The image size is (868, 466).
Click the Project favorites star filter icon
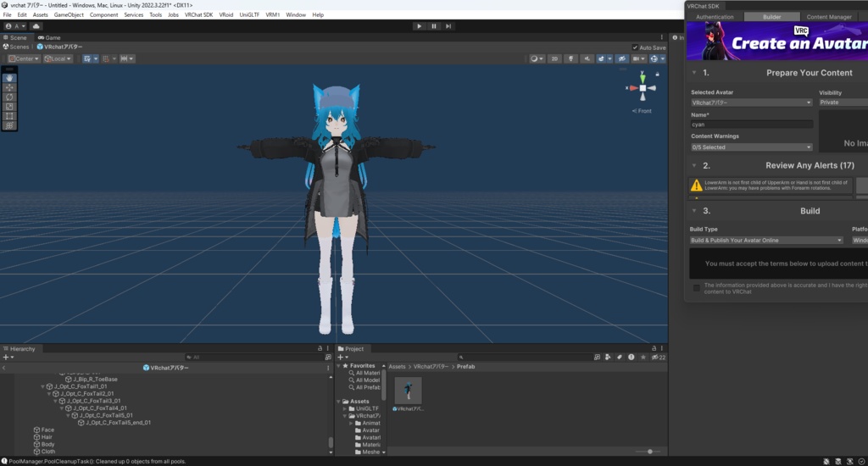[643, 358]
